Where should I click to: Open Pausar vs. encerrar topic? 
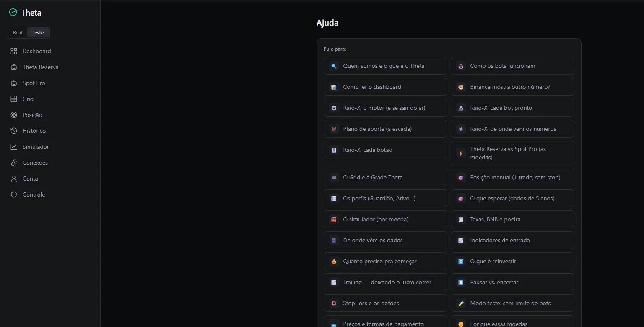click(512, 282)
